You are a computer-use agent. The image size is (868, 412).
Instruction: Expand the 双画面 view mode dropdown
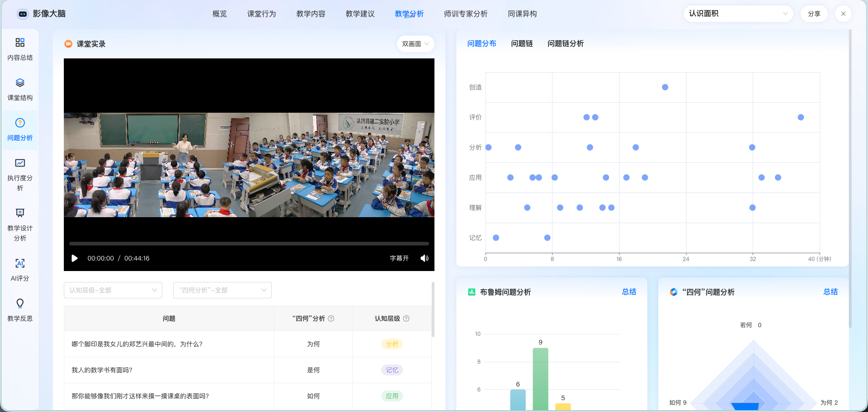click(415, 44)
